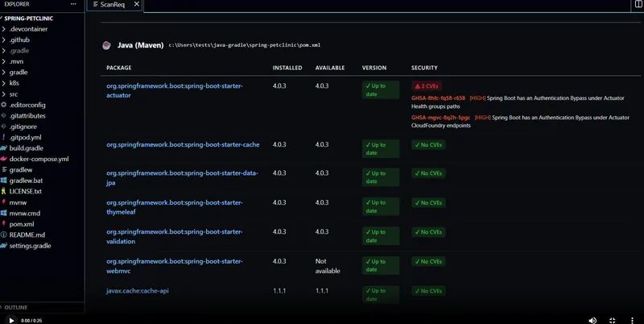Screen dimensions: 644x324
Task: Click Not available in the webmvc row
Action: tap(328, 266)
